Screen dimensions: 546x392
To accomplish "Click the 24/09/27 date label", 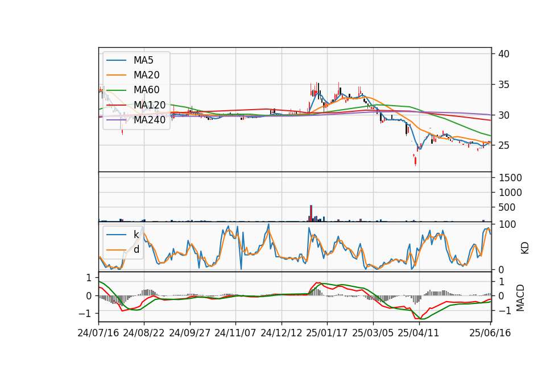I will click(x=190, y=333).
